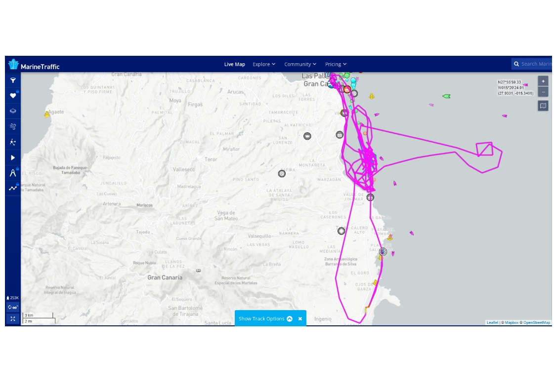The width and height of the screenshot is (555, 392).
Task: Click the yellow anchor marker off Las Palmas
Action: click(371, 96)
